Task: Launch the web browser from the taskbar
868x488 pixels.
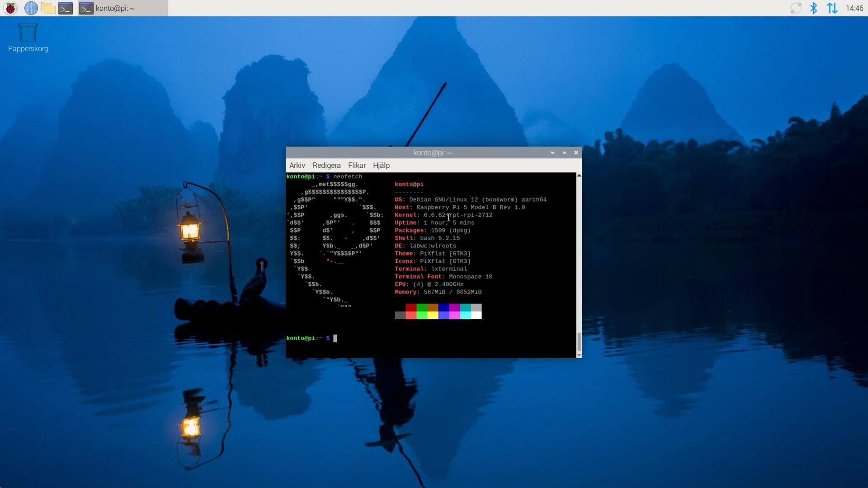Action: (x=31, y=8)
